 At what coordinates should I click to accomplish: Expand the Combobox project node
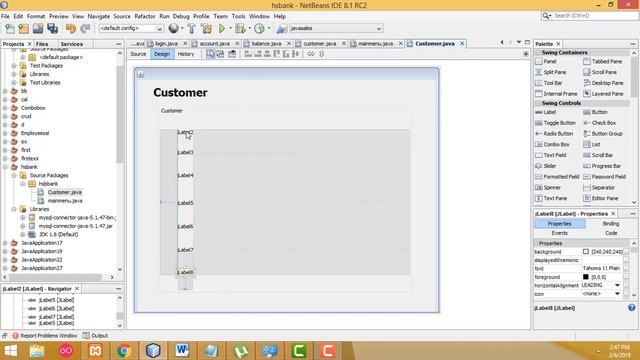(x=5, y=108)
